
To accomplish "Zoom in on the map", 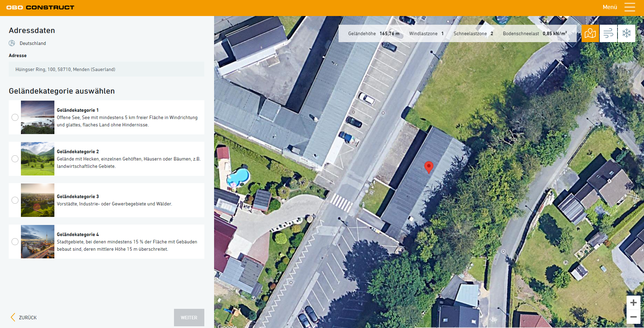I will tap(633, 303).
